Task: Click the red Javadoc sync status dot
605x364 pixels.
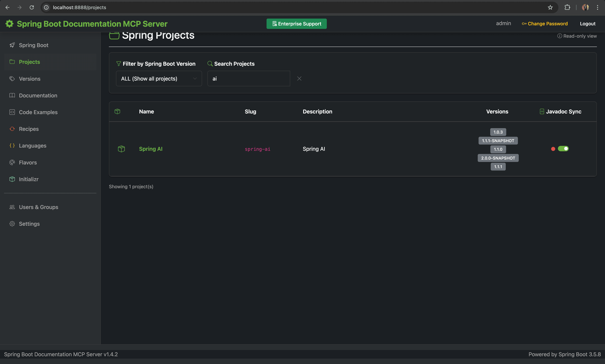Action: coord(553,149)
